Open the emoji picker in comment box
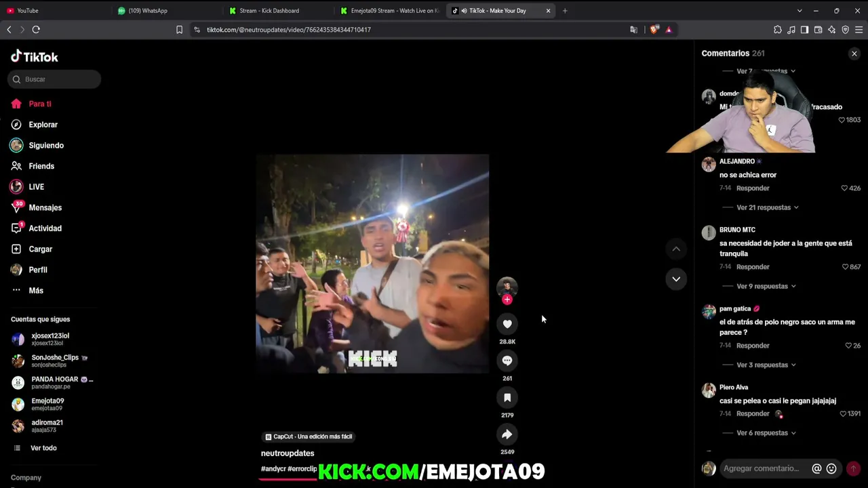The image size is (868, 488). point(831,468)
